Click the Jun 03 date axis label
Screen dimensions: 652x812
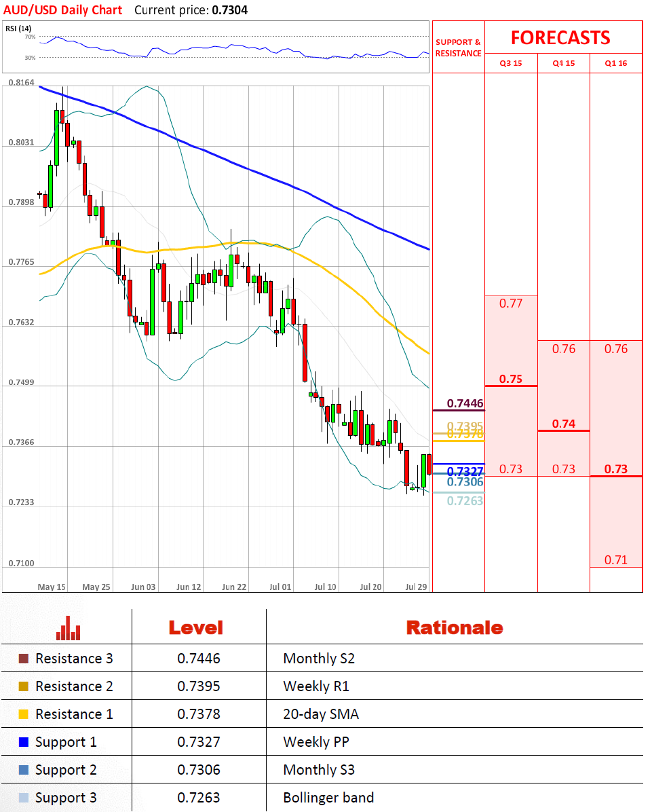143,587
